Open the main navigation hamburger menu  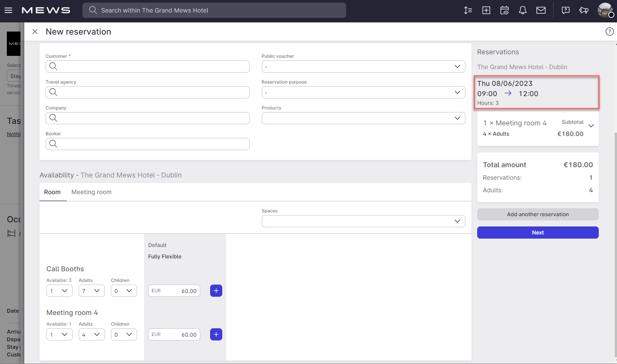coord(8,10)
